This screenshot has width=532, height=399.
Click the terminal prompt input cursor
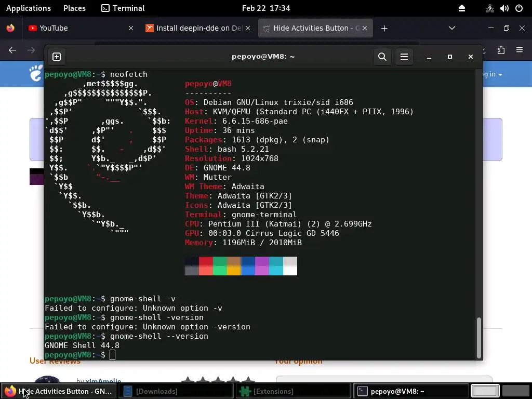[x=113, y=355]
